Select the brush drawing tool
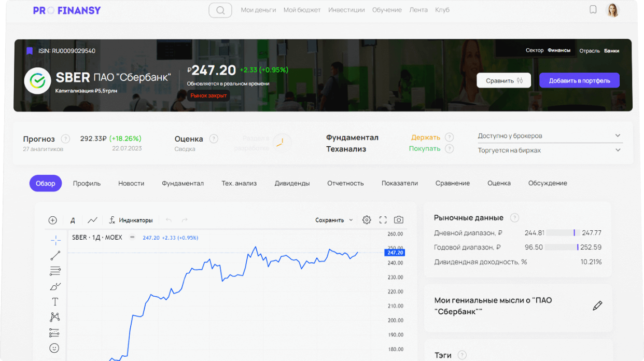This screenshot has height=361, width=644. (x=55, y=286)
